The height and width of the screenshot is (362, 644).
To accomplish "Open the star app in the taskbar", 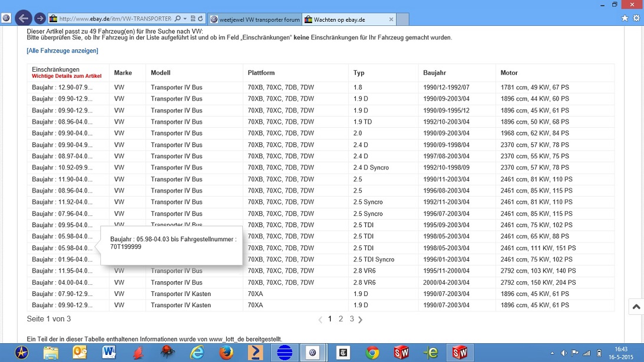I will point(21,353).
